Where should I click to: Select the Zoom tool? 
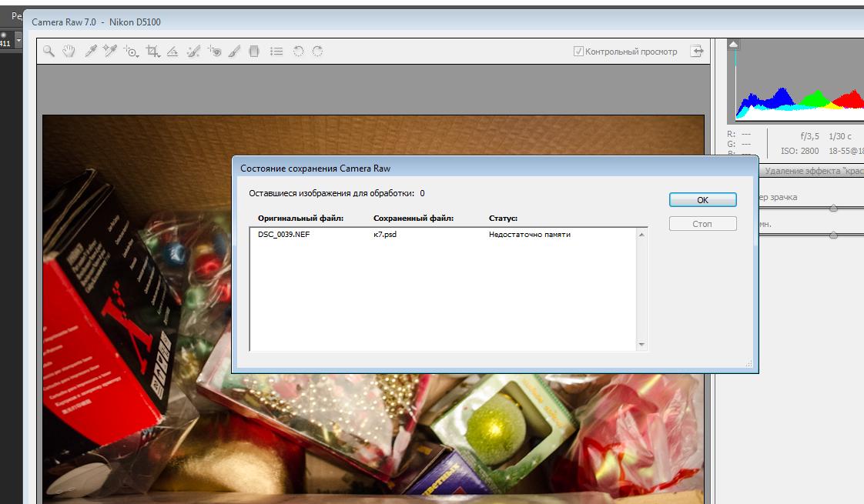pyautogui.click(x=49, y=52)
